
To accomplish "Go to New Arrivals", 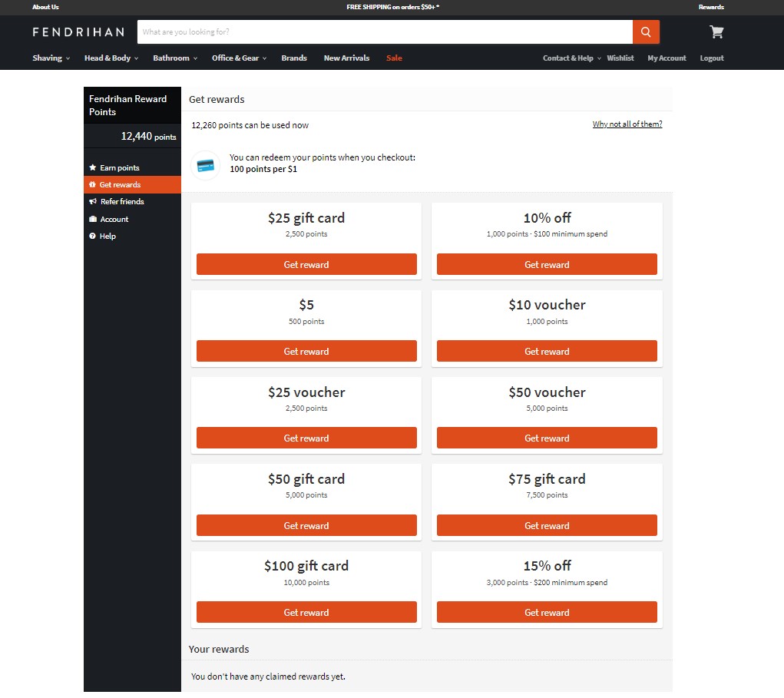I will pyautogui.click(x=346, y=58).
